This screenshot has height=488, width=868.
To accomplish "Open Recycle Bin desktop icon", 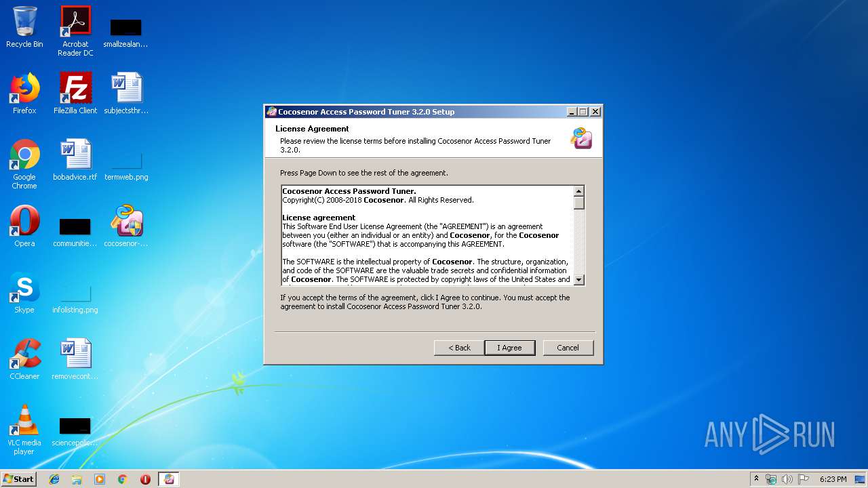I will 24,27.
